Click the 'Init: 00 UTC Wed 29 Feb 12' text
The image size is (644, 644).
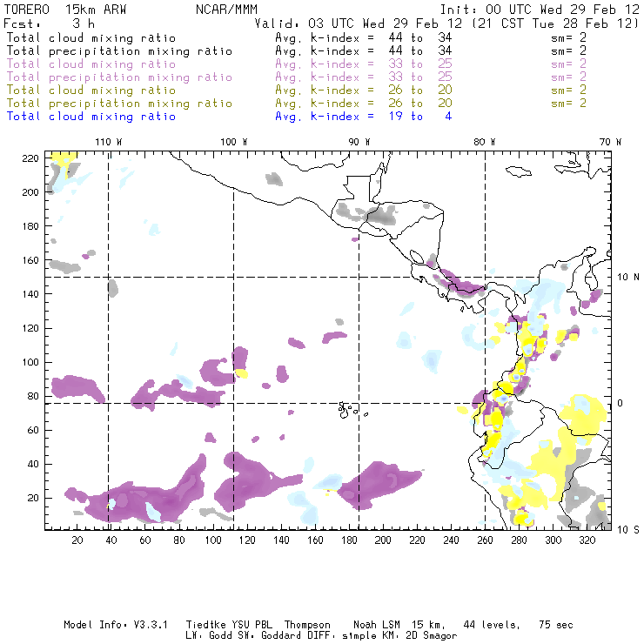tap(540, 10)
